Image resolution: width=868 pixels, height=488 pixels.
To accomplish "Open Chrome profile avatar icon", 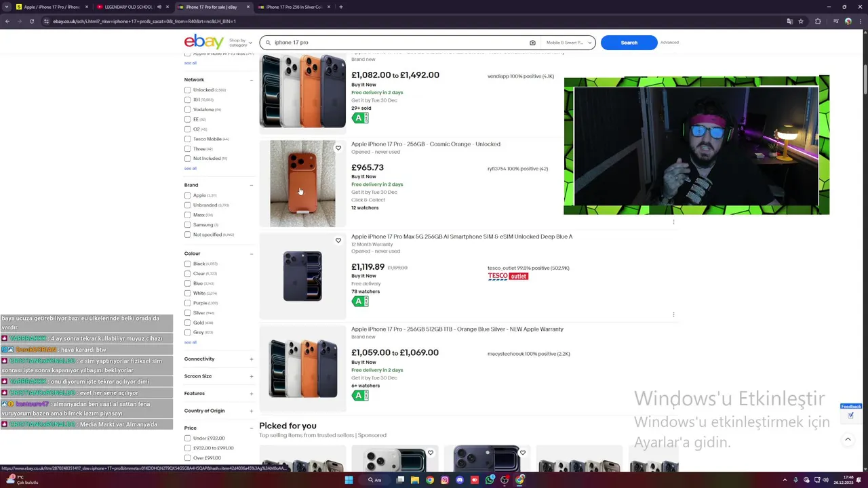I will (x=848, y=21).
